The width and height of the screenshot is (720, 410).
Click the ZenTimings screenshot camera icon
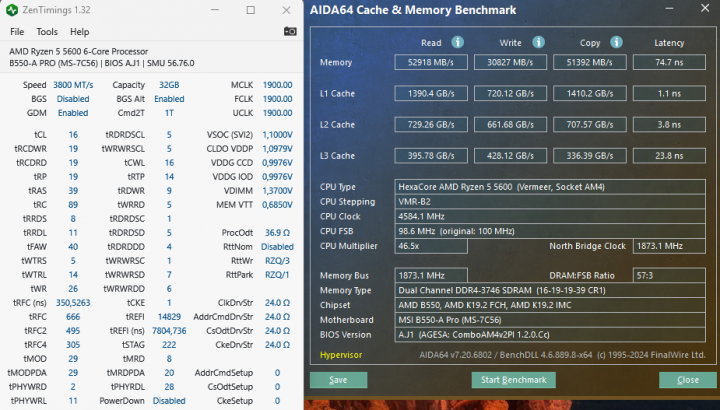[290, 31]
